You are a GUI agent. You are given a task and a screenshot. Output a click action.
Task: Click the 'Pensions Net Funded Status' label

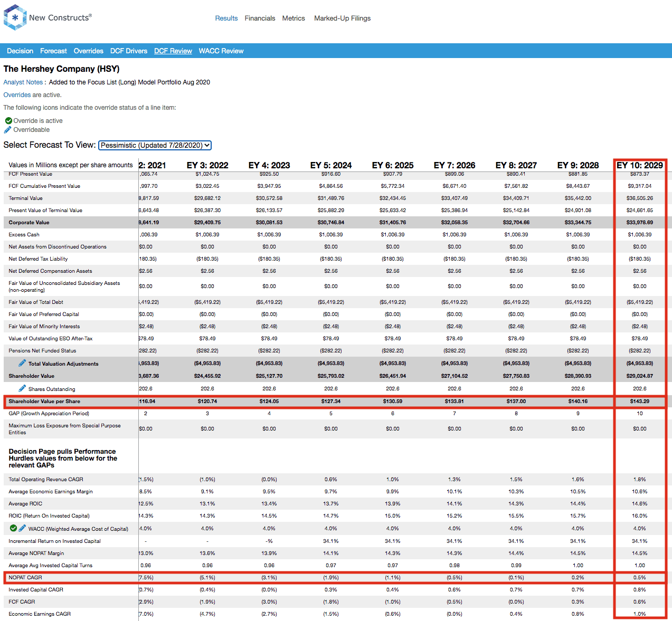[42, 351]
